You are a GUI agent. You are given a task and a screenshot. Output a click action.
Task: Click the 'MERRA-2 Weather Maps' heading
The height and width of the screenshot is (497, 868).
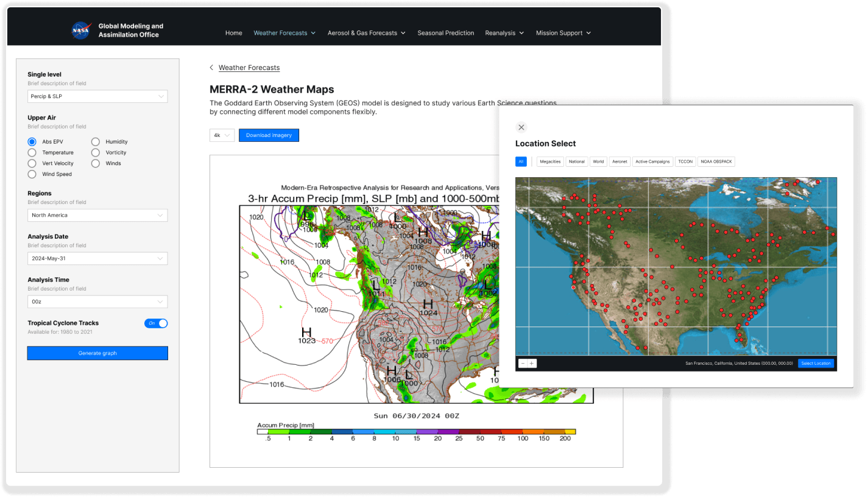pos(272,90)
